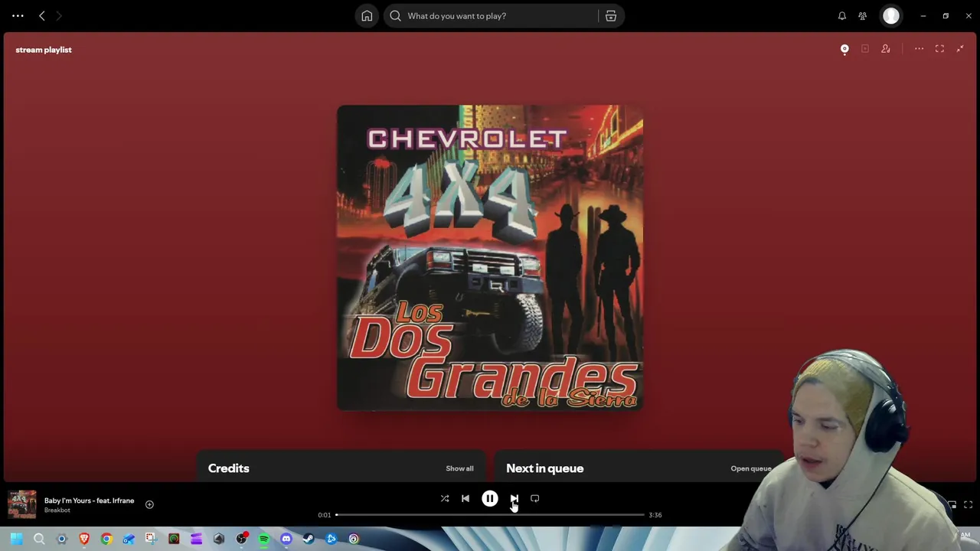Image resolution: width=980 pixels, height=551 pixels.
Task: Show all credits
Action: pyautogui.click(x=459, y=468)
